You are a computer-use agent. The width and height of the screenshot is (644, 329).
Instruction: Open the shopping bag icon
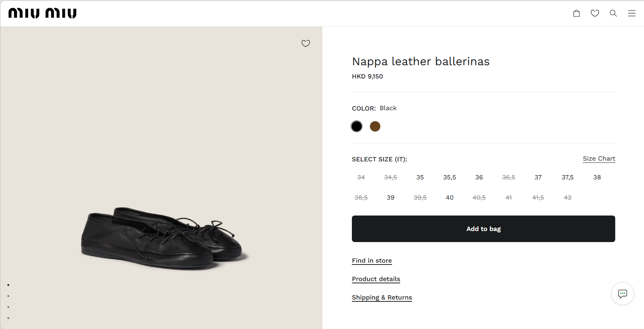click(x=577, y=13)
